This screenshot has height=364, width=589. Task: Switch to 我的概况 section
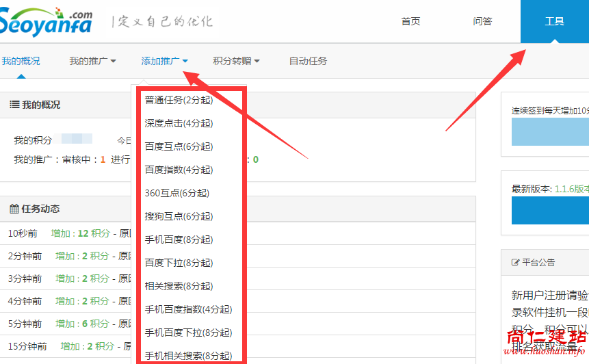[21, 61]
